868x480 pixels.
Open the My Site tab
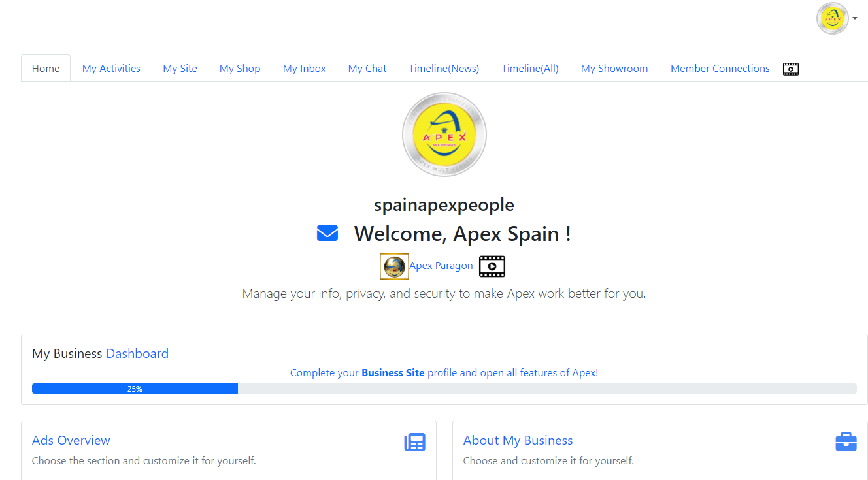[180, 69]
